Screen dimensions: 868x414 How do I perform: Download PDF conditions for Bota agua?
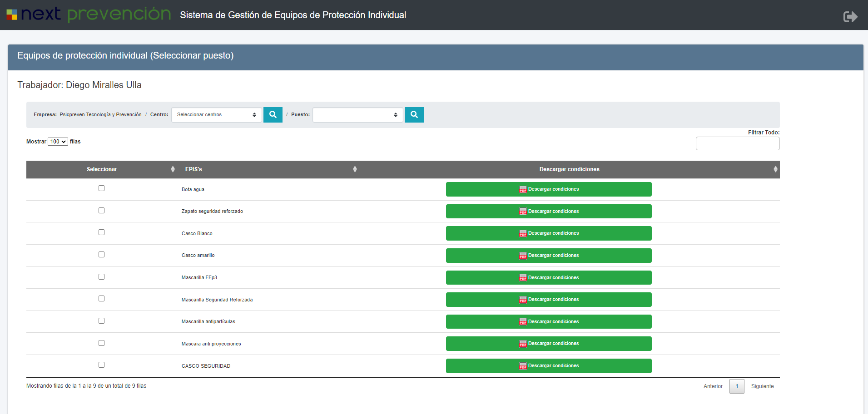coord(548,189)
